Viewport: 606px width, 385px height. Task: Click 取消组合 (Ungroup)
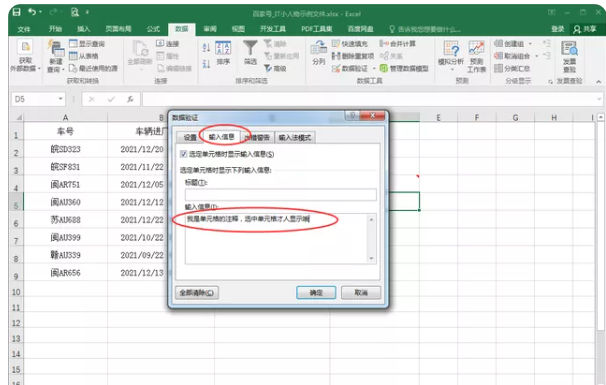[x=512, y=56]
